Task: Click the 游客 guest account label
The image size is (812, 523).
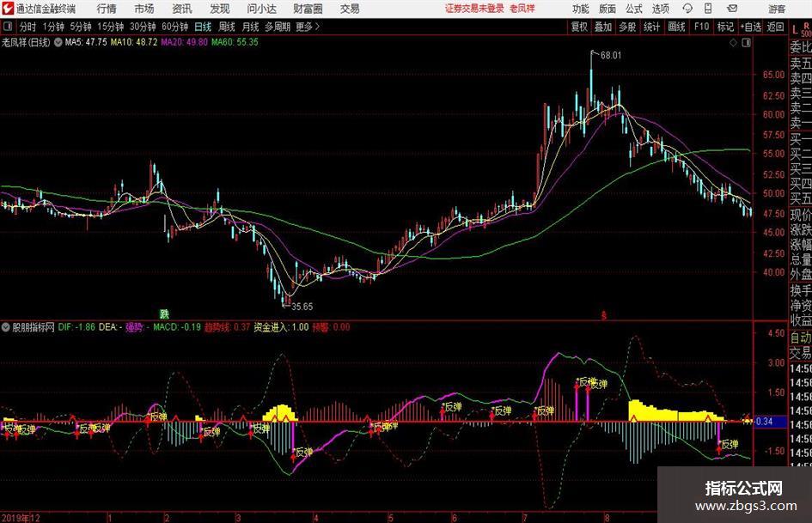Action: pos(776,9)
